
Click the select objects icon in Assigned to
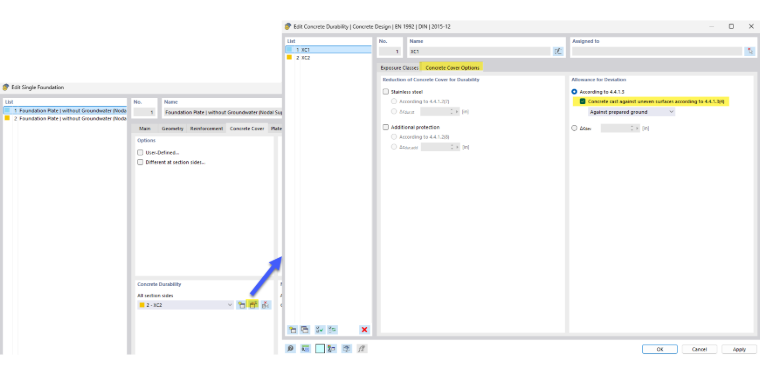tap(750, 51)
